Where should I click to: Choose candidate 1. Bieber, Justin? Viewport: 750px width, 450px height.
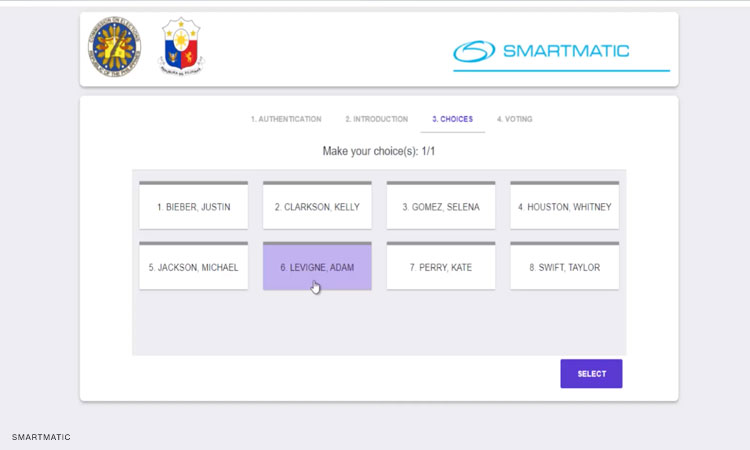(x=193, y=207)
